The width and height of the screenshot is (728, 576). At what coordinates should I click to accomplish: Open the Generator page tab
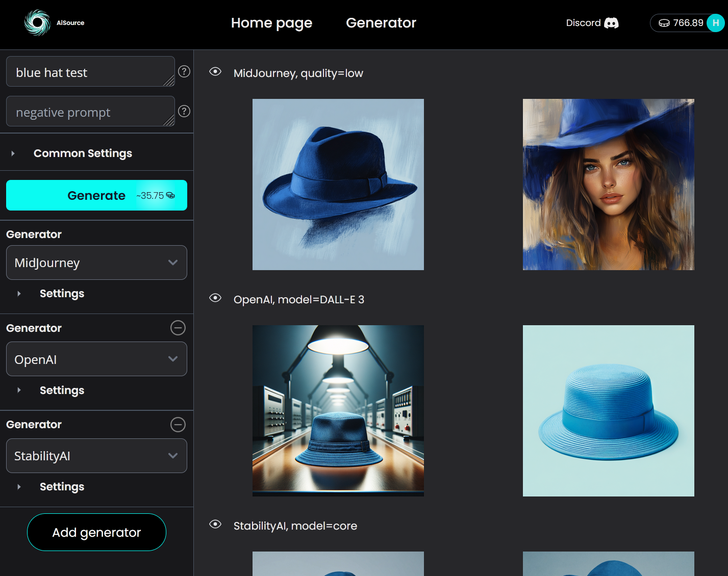click(381, 23)
